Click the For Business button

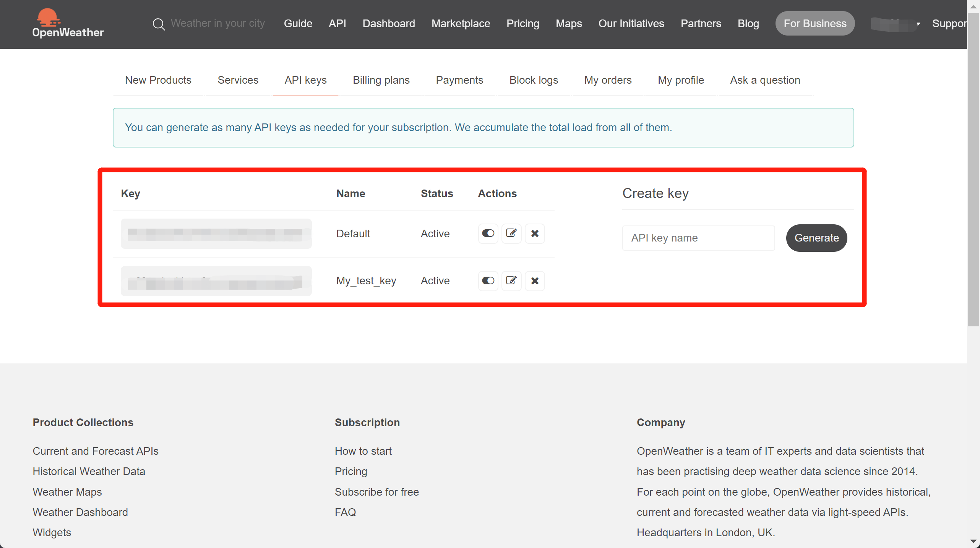(815, 23)
